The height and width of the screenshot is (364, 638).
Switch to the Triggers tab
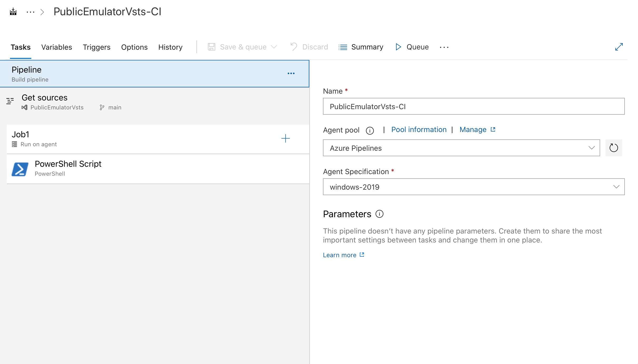coord(97,47)
